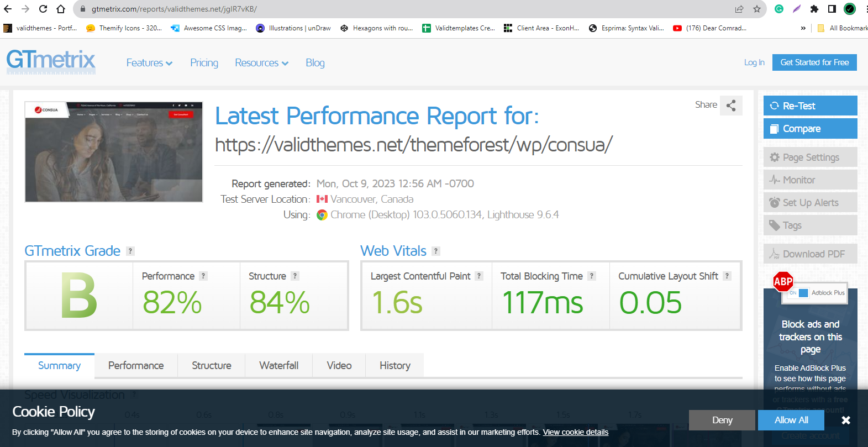Open the Blog page

315,63
